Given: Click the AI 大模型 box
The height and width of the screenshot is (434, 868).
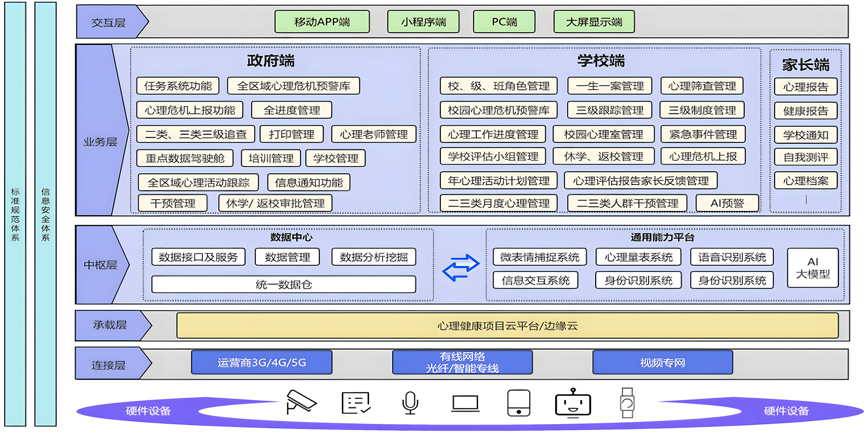Looking at the screenshot, I should coord(812,268).
